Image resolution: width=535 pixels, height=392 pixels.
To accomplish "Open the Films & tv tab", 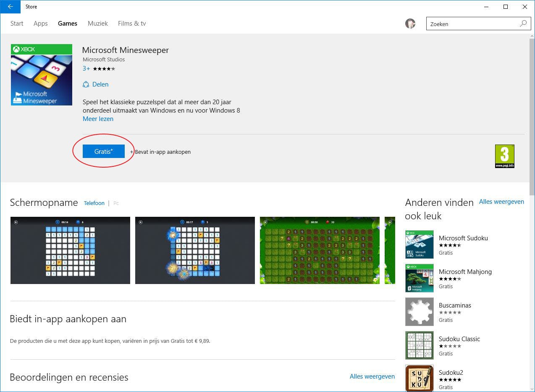I will point(132,24).
